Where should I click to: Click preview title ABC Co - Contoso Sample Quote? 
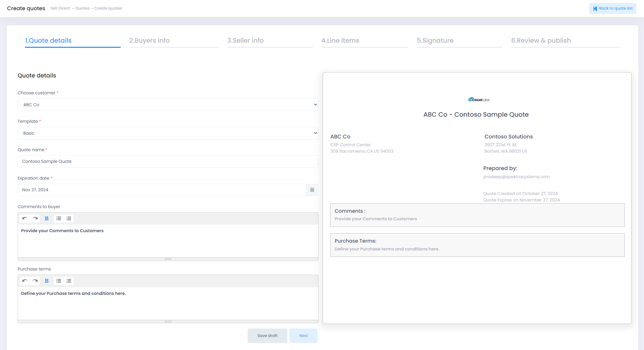pos(476,114)
